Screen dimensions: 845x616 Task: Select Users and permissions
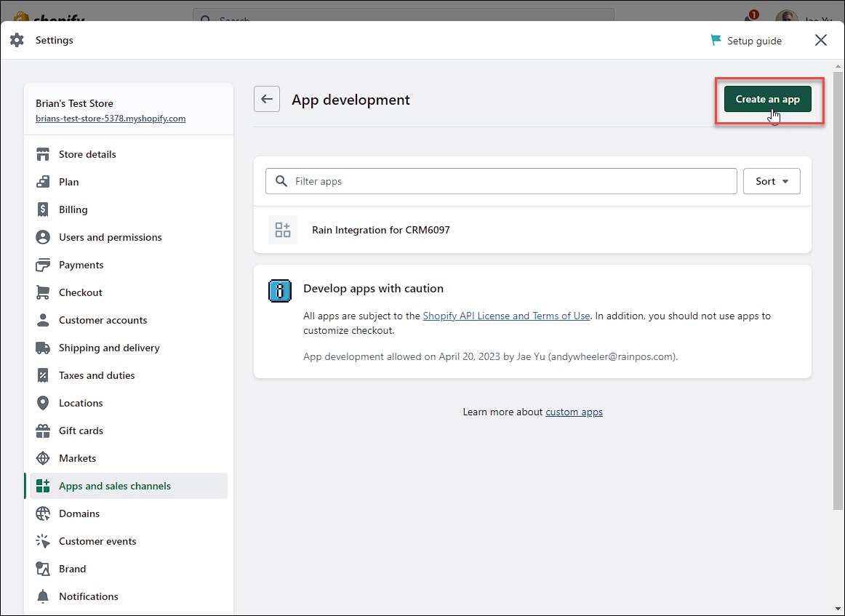(x=128, y=237)
